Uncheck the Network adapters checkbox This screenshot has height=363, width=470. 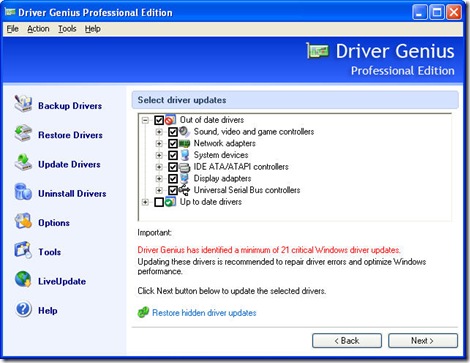(x=173, y=144)
